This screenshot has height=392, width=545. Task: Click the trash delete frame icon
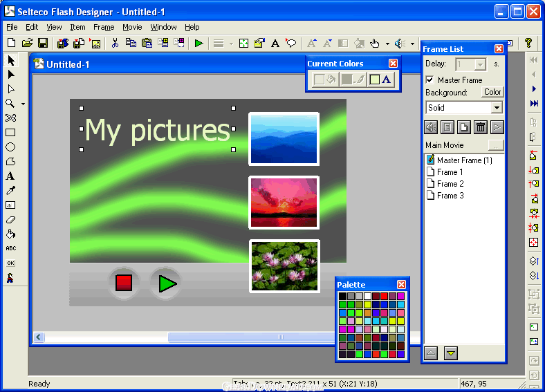(x=481, y=127)
